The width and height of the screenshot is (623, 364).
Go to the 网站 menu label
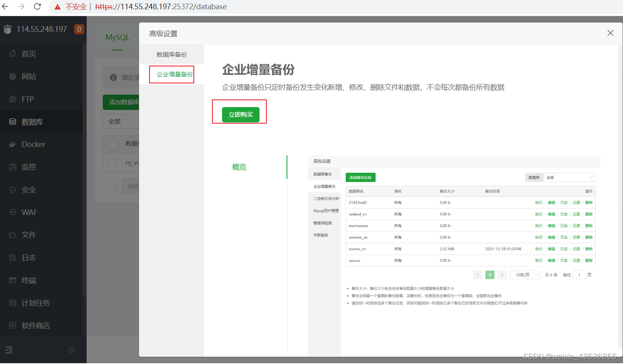[x=29, y=77]
